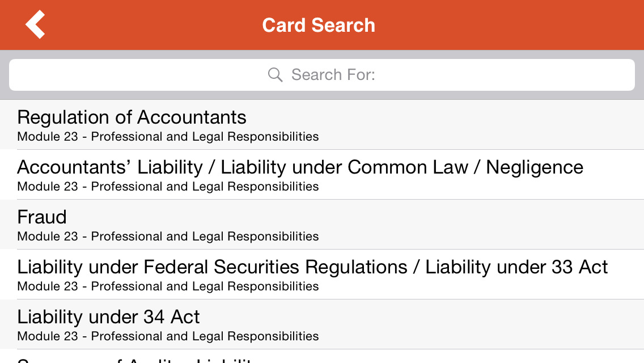Viewport: 644px width, 363px height.
Task: Open Accountants' Liability under Common Law card
Action: 227,167
